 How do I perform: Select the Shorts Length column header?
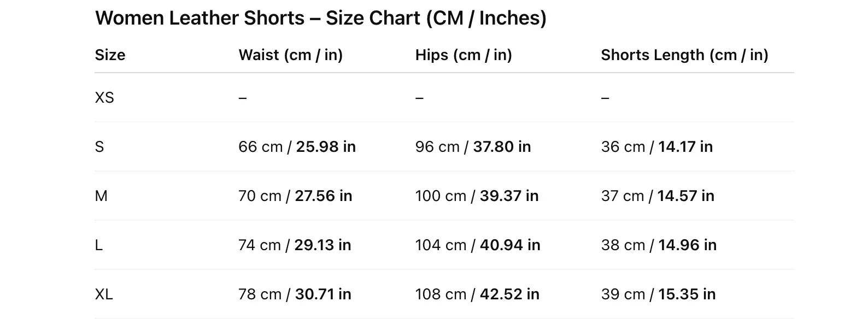[684, 55]
